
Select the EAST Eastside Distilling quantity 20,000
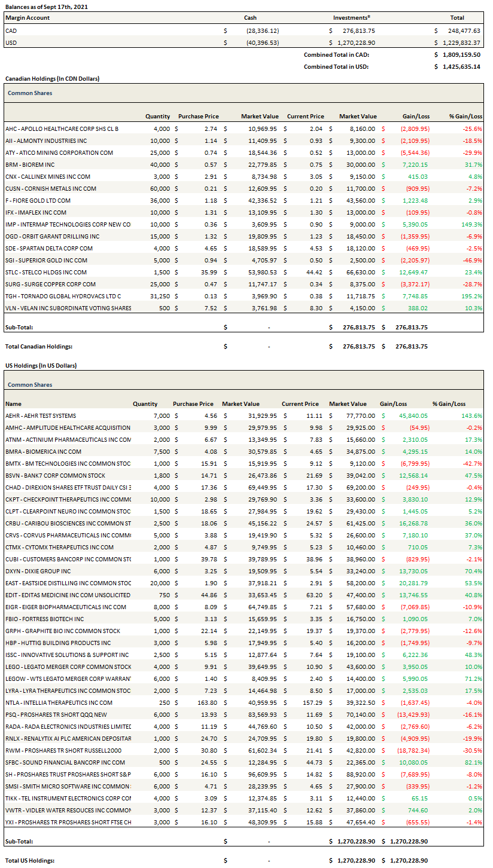[147, 583]
